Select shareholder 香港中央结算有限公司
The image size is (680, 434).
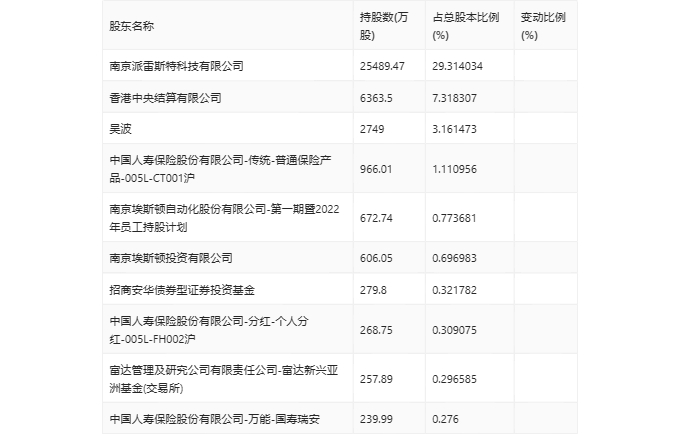165,98
